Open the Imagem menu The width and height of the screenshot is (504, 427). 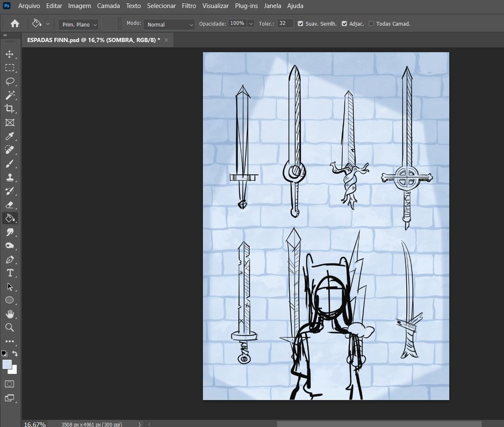[x=80, y=6]
